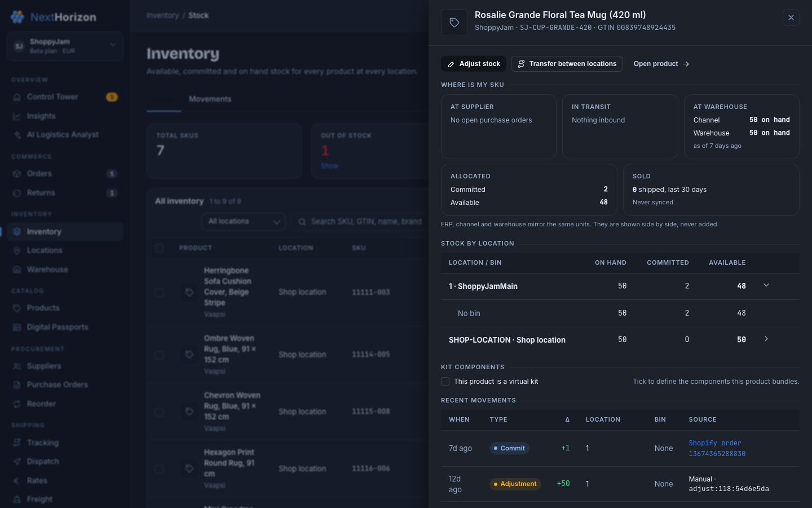Screen dimensions: 812x508
Task: Click tag icon on Ombre Woven Rug row
Action: 189,355
